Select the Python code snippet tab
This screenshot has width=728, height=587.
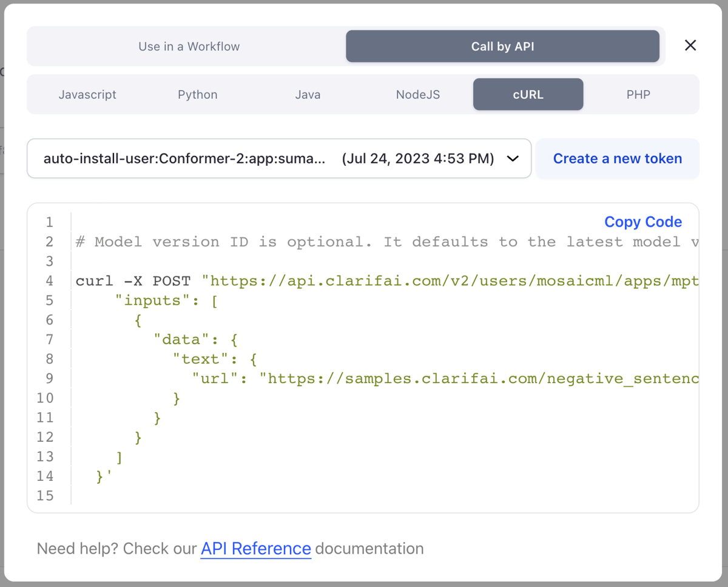[197, 94]
